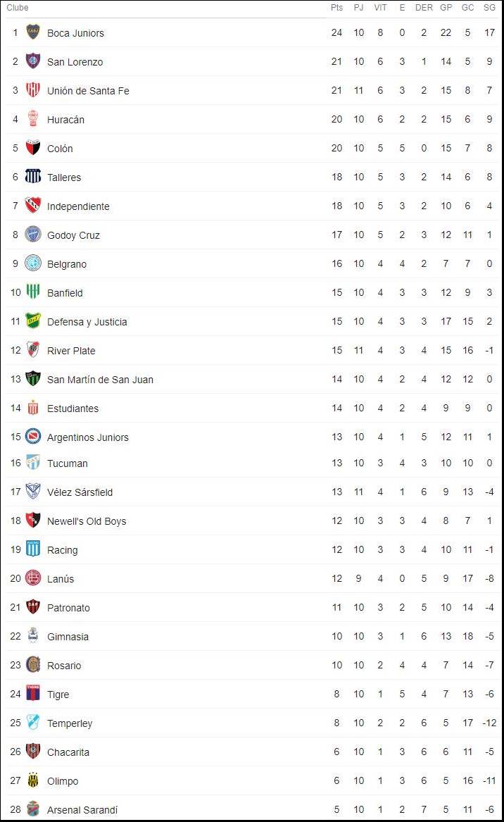Click the Racing club crest
Viewport: 504px width, 822px height.
(32, 549)
